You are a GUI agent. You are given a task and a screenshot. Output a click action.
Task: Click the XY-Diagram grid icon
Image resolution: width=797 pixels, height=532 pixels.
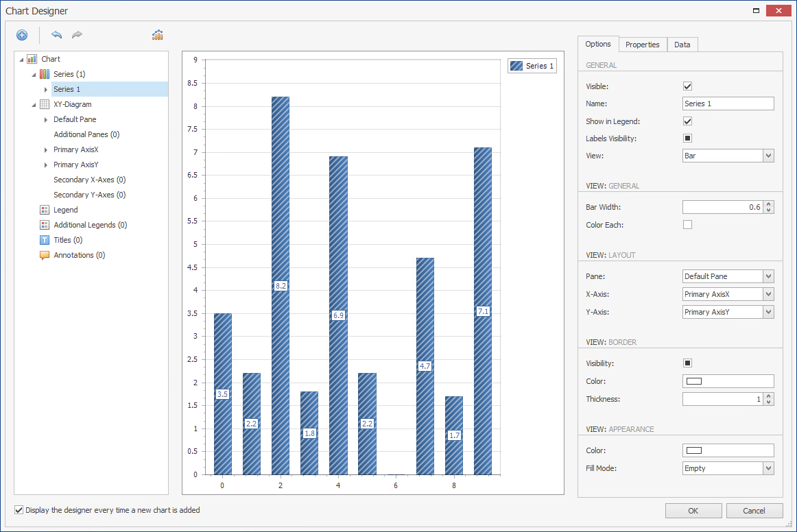click(x=45, y=104)
